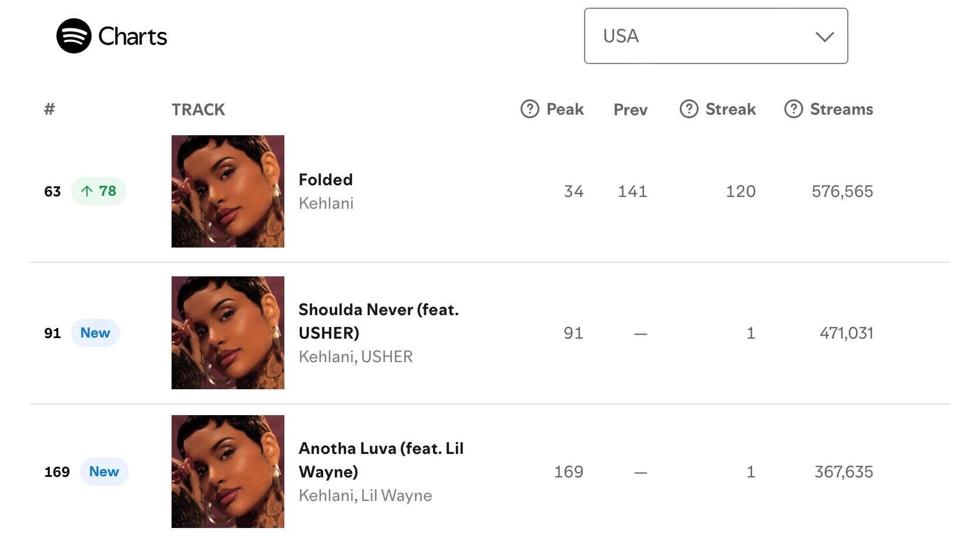Viewport: 980px width, 538px height.
Task: Click the Peak column help icon
Action: point(529,109)
